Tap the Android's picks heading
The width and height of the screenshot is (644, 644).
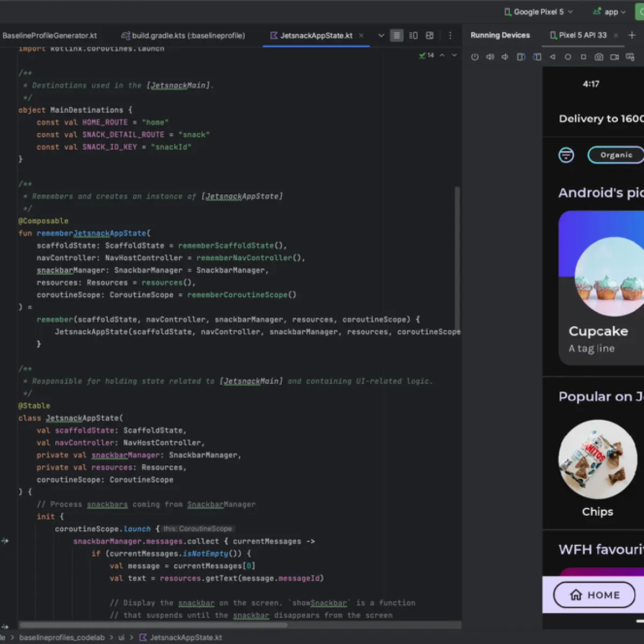tap(601, 193)
